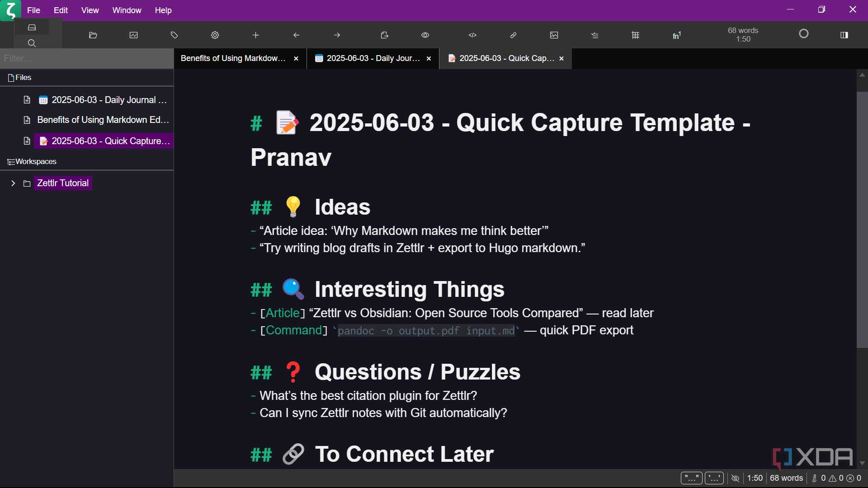Insert image from toolbar icon
868x488 pixels.
point(554,35)
